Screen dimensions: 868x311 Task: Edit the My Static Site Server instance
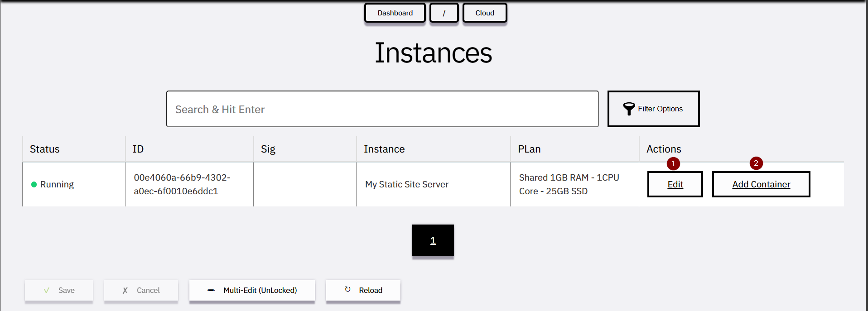tap(675, 184)
